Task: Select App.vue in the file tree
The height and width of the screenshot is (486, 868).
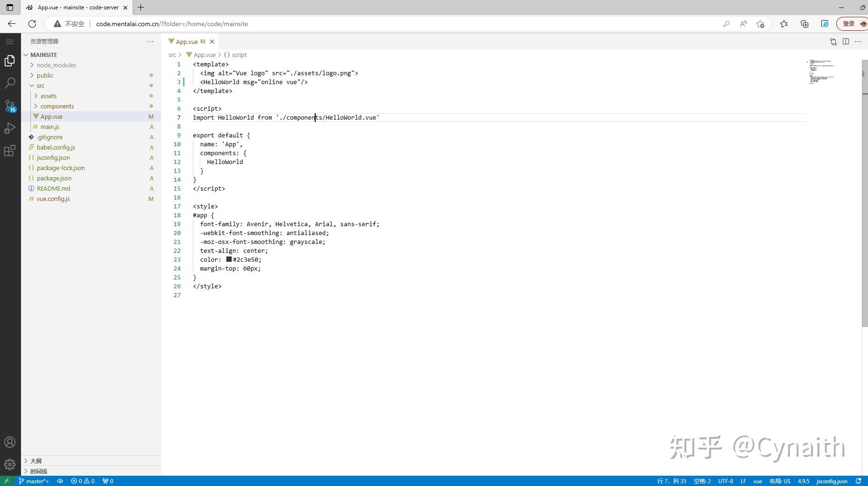Action: pyautogui.click(x=91, y=116)
